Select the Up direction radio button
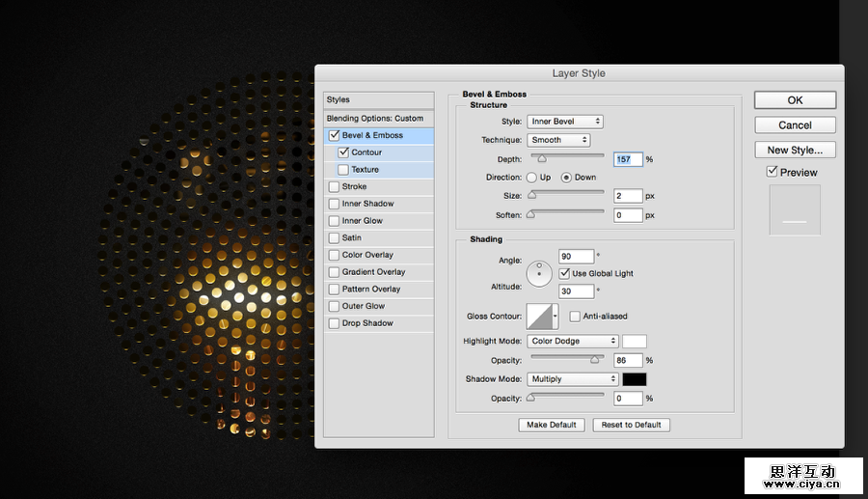This screenshot has height=499, width=868. (531, 178)
